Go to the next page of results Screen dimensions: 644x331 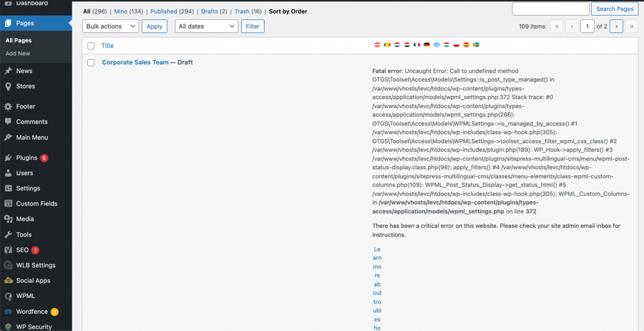pos(616,27)
